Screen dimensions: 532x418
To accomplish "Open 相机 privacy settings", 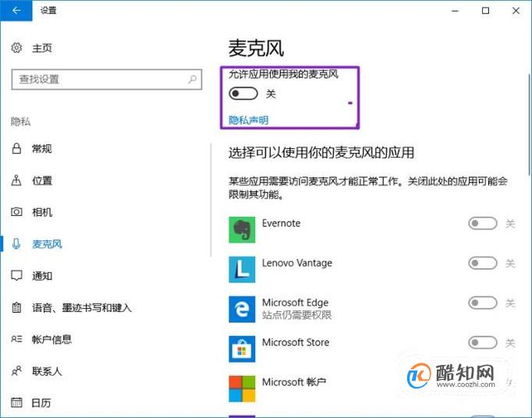I will [x=42, y=212].
